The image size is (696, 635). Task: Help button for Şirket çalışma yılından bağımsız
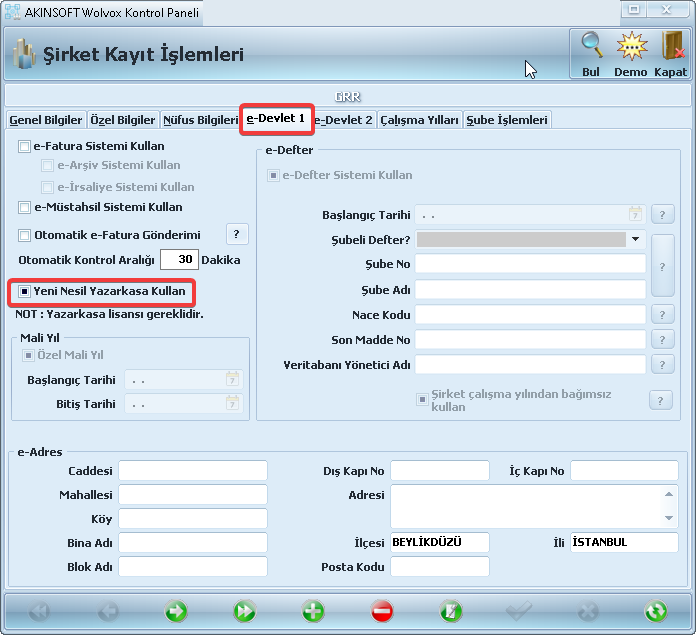pos(660,400)
